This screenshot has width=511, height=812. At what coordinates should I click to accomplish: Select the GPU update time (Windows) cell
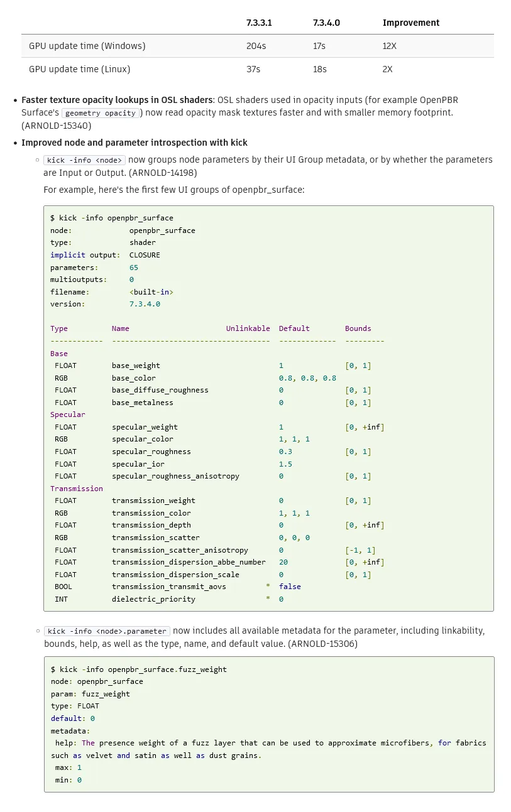click(x=87, y=46)
